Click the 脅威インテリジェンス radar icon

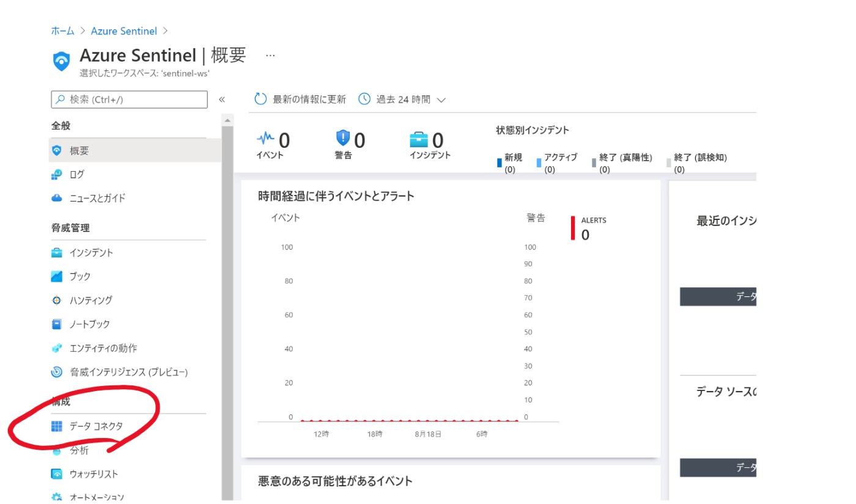[57, 371]
